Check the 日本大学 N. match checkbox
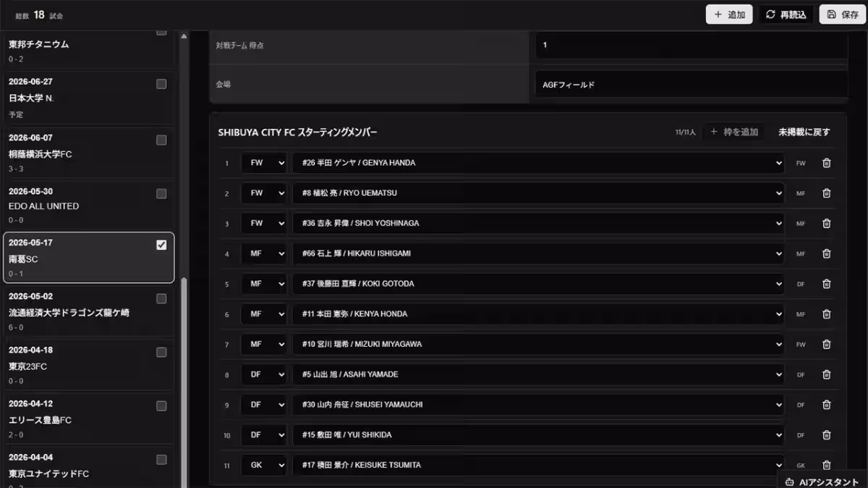This screenshot has height=488, width=868. click(161, 84)
